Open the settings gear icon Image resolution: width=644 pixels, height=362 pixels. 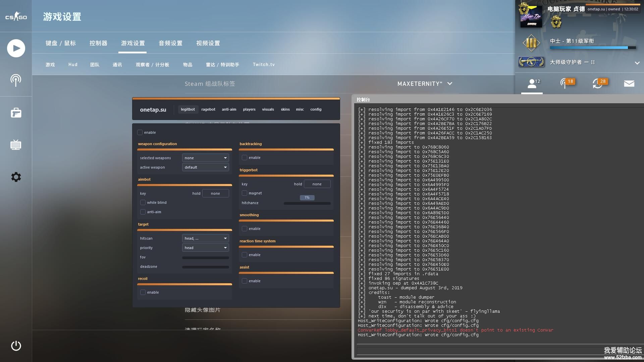click(16, 177)
